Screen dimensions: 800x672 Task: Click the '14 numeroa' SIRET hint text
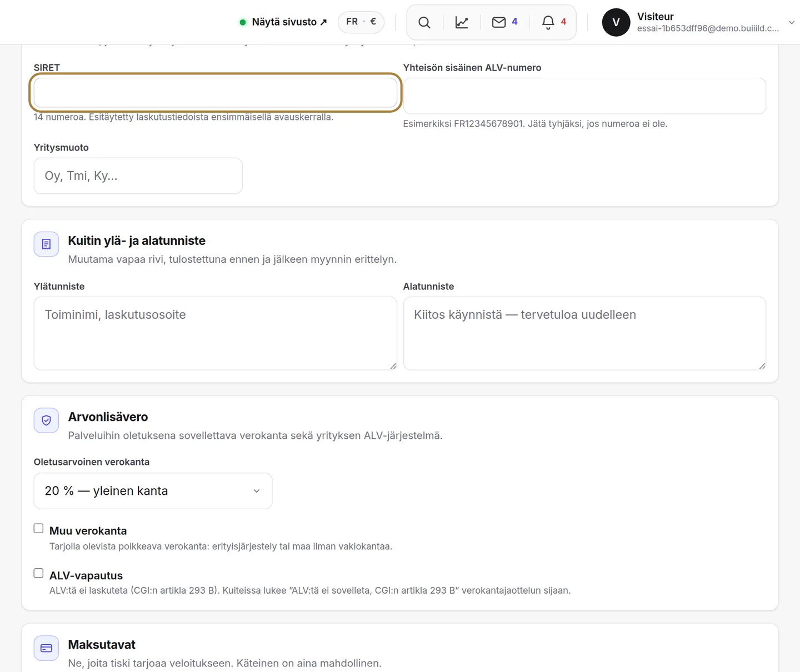pos(183,117)
